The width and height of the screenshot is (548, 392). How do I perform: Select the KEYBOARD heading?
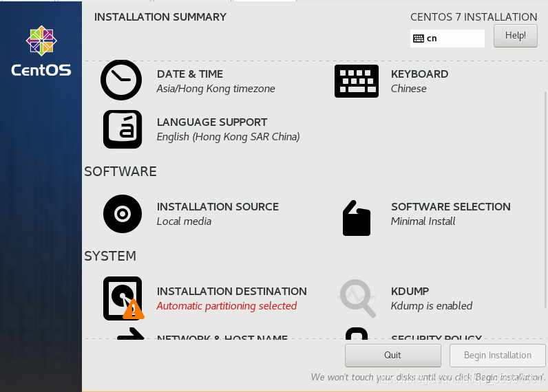click(x=419, y=74)
